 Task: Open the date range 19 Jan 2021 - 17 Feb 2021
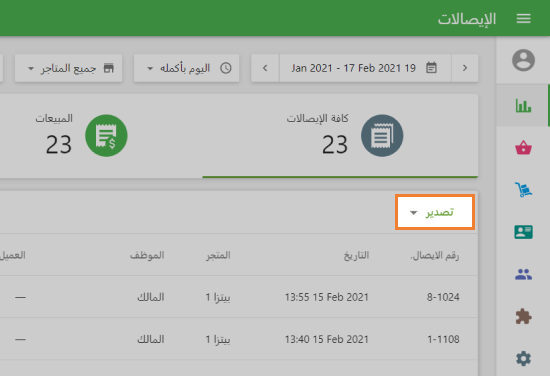pos(365,68)
